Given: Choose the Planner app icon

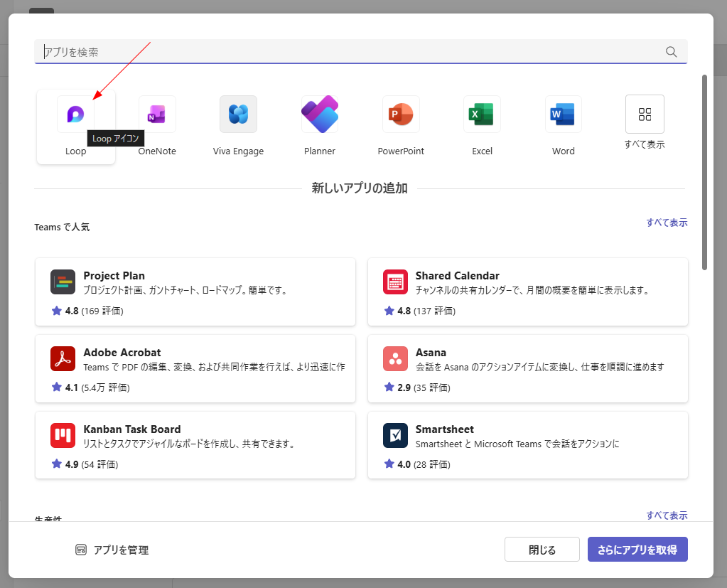Looking at the screenshot, I should pyautogui.click(x=320, y=114).
